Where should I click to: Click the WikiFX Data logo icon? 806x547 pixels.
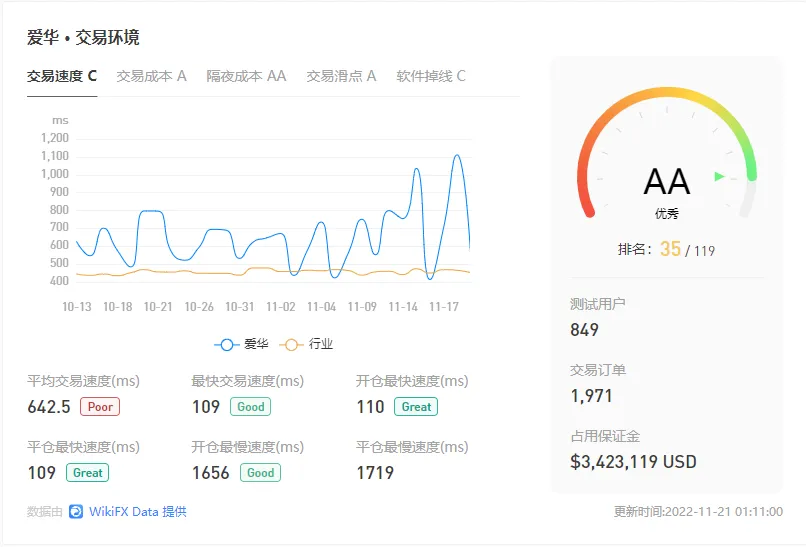(x=76, y=512)
